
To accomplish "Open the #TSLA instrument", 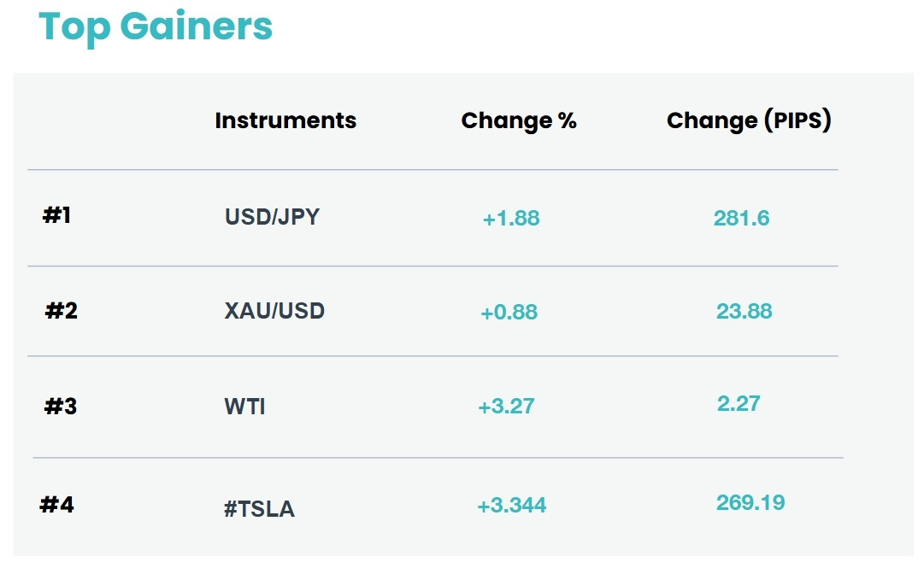I will pyautogui.click(x=259, y=508).
